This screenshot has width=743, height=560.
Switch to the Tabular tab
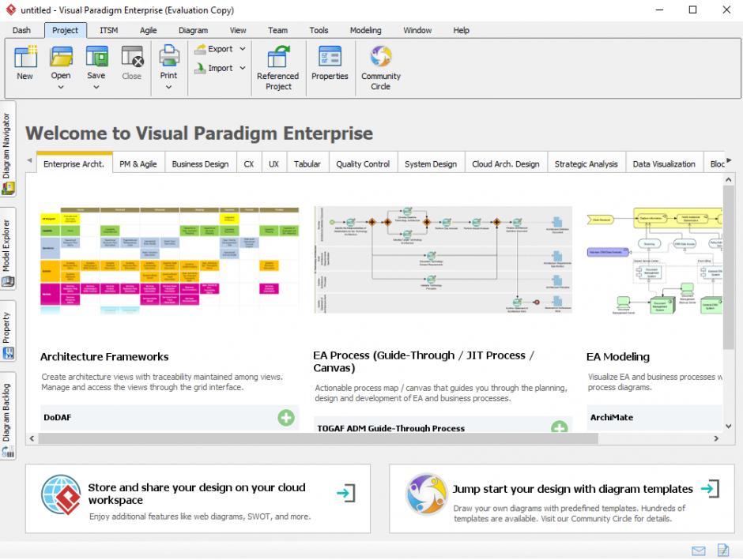pyautogui.click(x=307, y=163)
